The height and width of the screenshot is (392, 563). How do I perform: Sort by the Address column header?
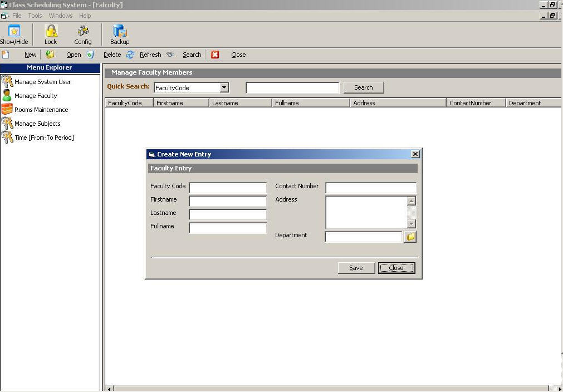[398, 102]
